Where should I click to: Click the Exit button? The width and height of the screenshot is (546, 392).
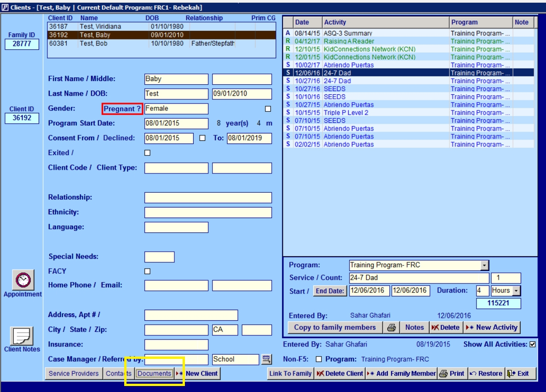[x=520, y=374]
